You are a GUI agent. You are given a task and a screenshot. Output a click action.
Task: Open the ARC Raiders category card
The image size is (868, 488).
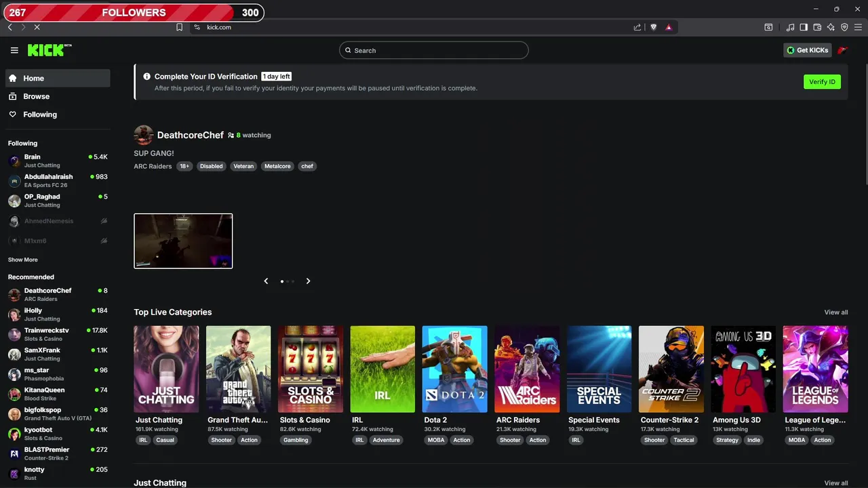pyautogui.click(x=527, y=369)
